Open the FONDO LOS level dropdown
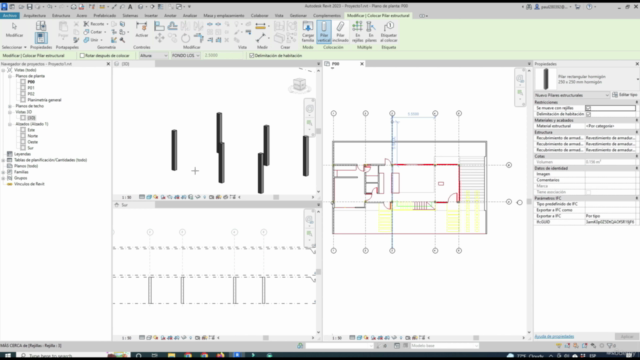640x360 pixels. coord(185,56)
